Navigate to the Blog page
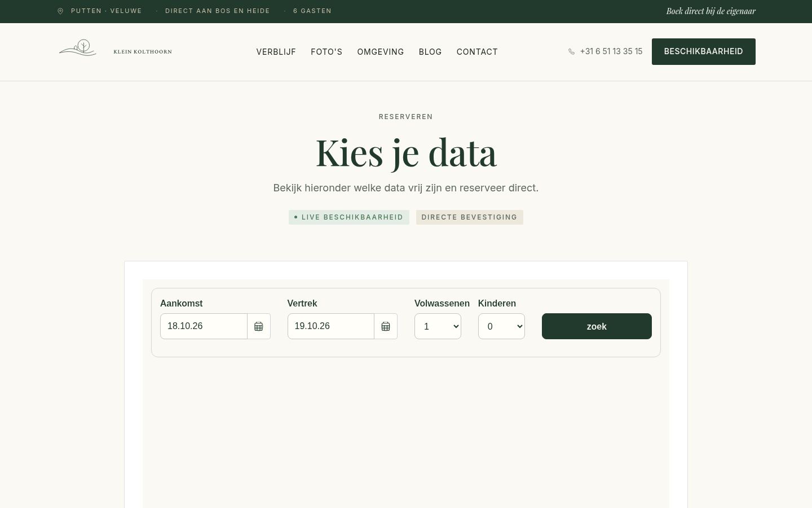This screenshot has height=508, width=812. 430,52
